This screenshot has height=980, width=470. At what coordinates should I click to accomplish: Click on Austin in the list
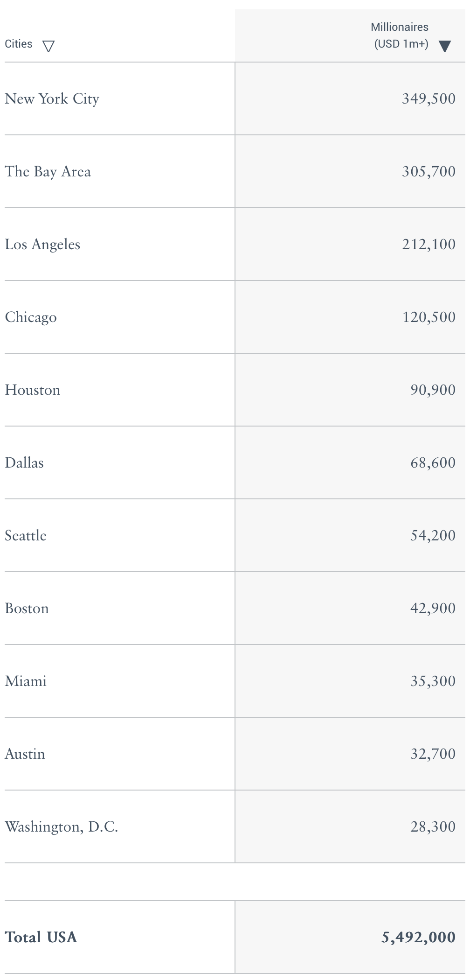[25, 754]
